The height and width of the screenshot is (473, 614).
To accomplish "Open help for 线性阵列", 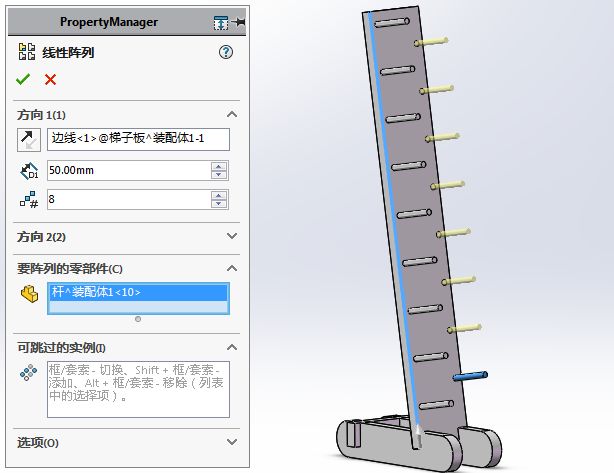I will pos(226,52).
